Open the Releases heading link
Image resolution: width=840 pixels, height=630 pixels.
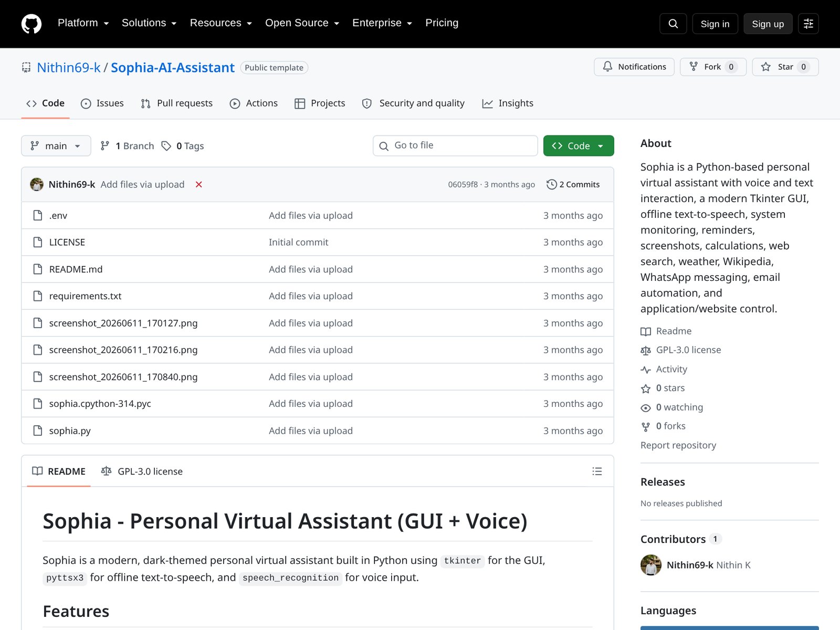663,482
